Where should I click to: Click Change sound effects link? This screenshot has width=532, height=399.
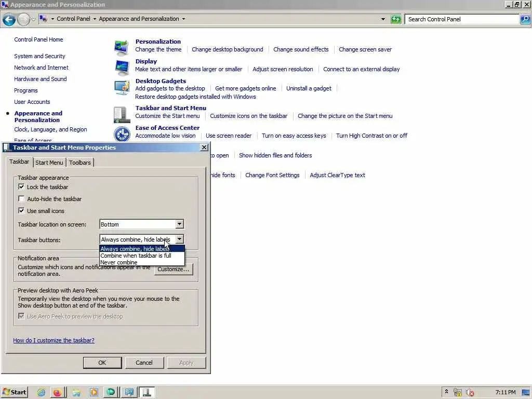point(301,49)
